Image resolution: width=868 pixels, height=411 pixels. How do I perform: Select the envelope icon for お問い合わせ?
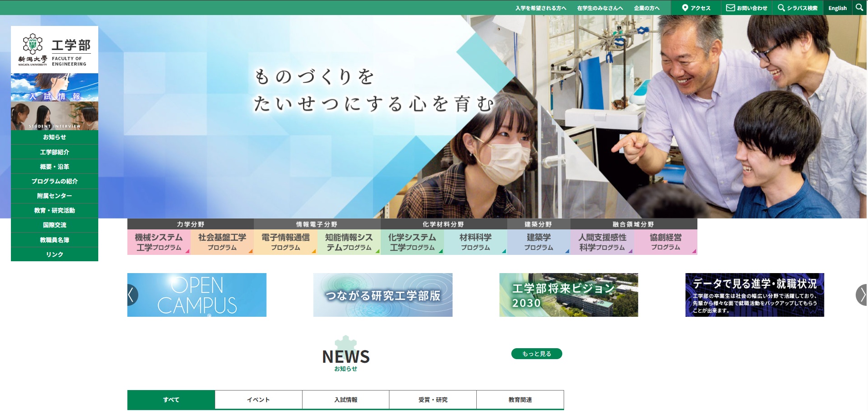point(731,7)
